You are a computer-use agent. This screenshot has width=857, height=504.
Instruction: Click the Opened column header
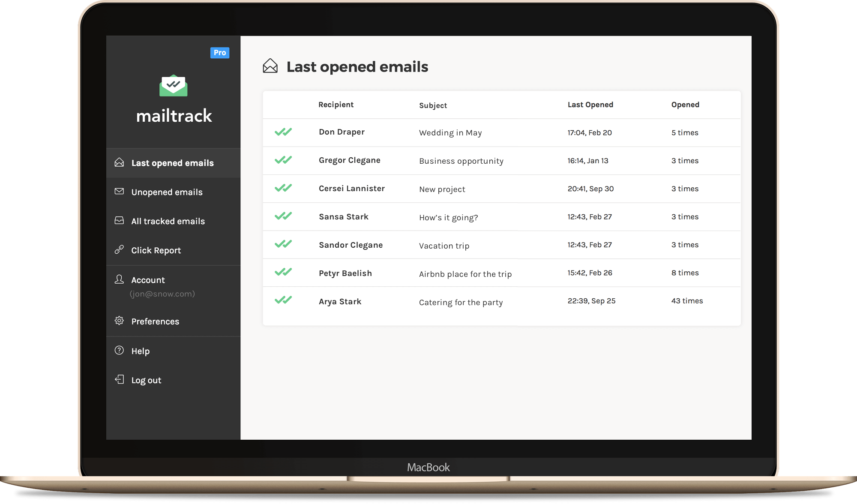click(x=685, y=104)
